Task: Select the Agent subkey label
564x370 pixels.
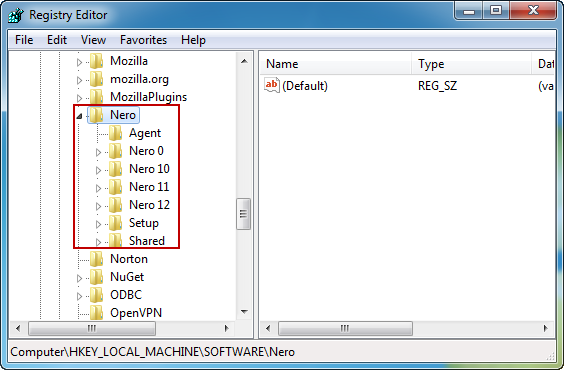Action: pyautogui.click(x=145, y=133)
